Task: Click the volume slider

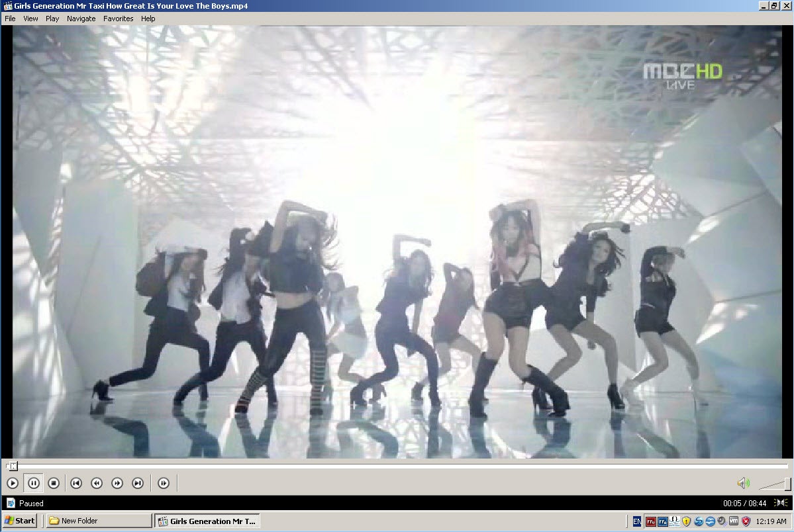Action: click(775, 484)
